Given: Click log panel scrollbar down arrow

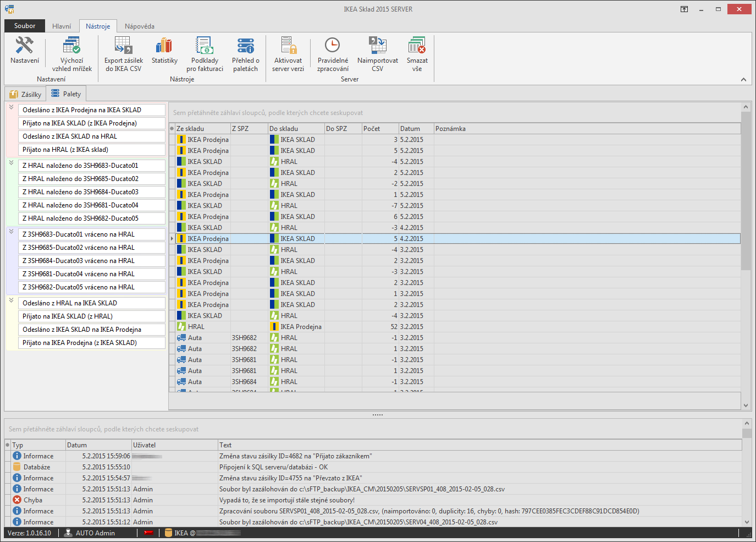Looking at the screenshot, I should tap(746, 522).
